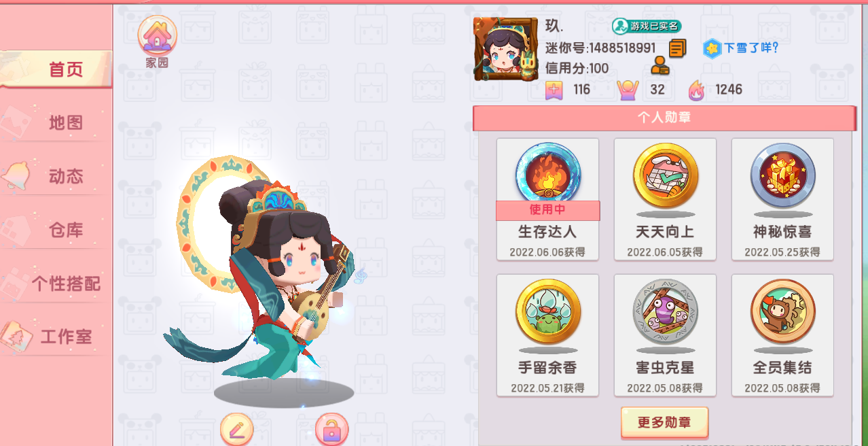868x446 pixels.
Task: Toggle the lock icon below the character
Action: coord(331,429)
